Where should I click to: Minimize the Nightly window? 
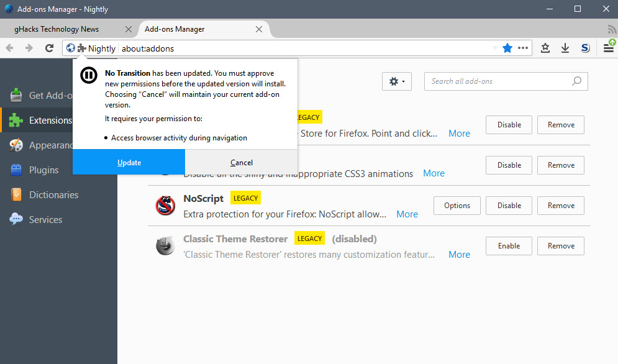click(x=550, y=9)
